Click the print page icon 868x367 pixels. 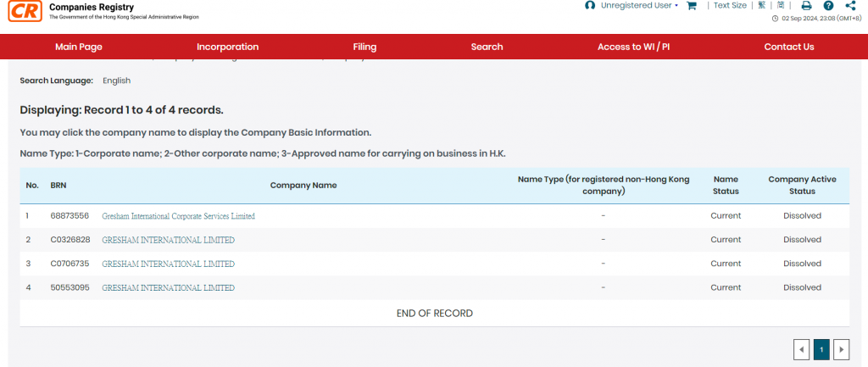[x=807, y=6]
